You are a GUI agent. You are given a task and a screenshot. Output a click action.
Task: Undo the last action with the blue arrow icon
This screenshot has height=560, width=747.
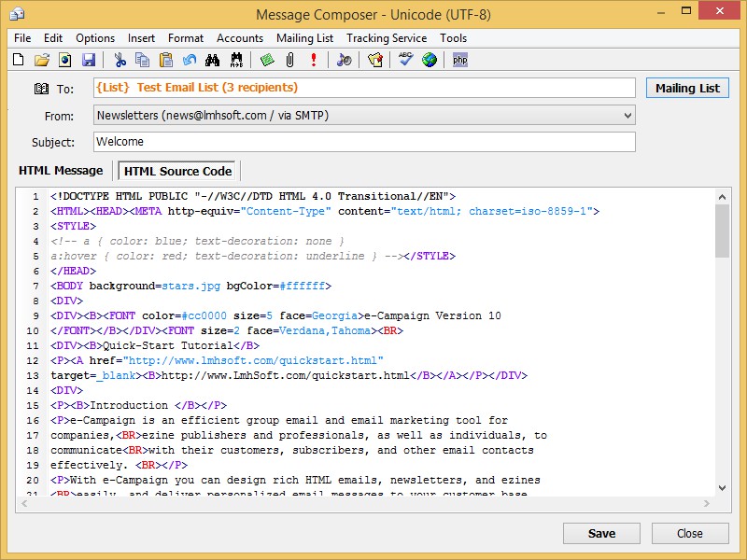click(190, 60)
